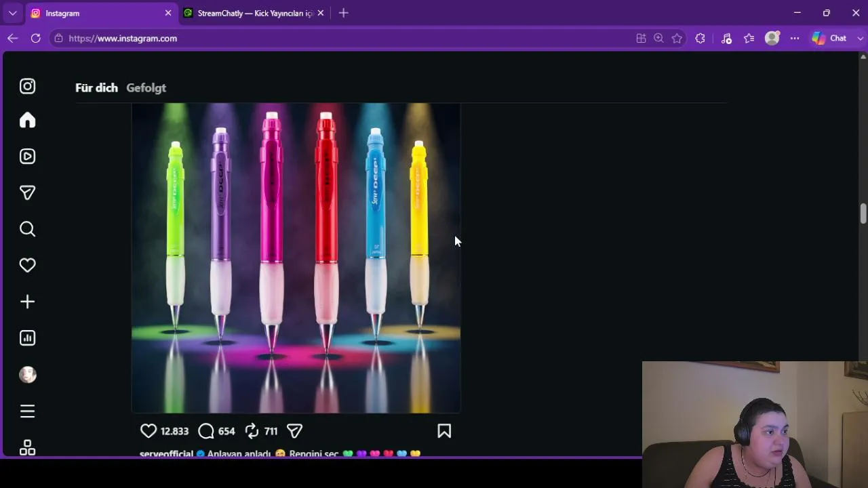Repost the serveofficial pen post

252,431
